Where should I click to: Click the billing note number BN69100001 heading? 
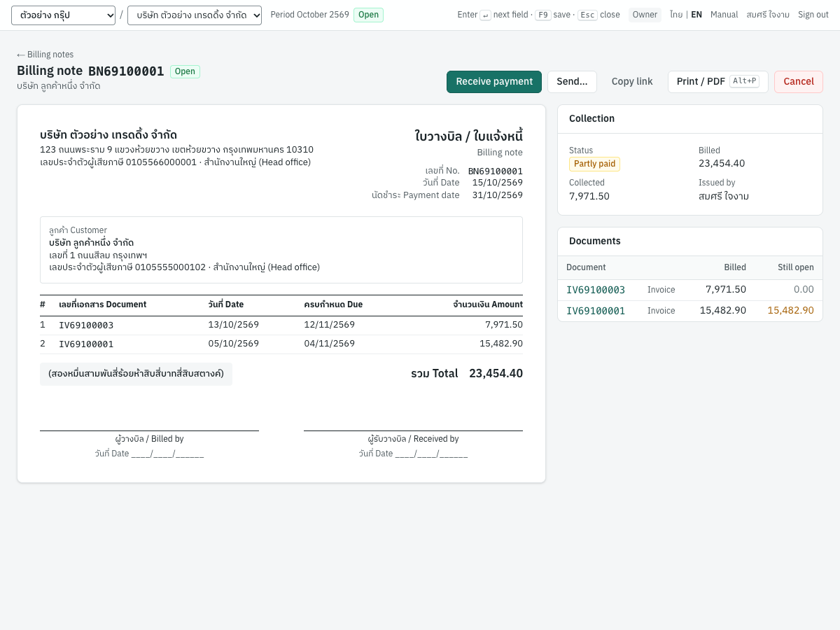(126, 71)
